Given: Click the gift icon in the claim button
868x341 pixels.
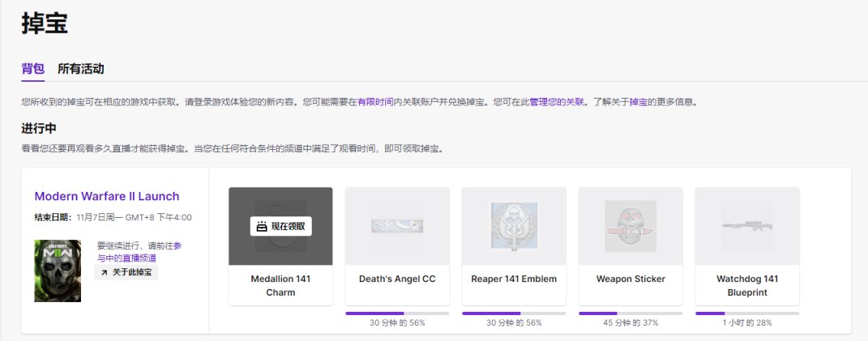Looking at the screenshot, I should (262, 227).
